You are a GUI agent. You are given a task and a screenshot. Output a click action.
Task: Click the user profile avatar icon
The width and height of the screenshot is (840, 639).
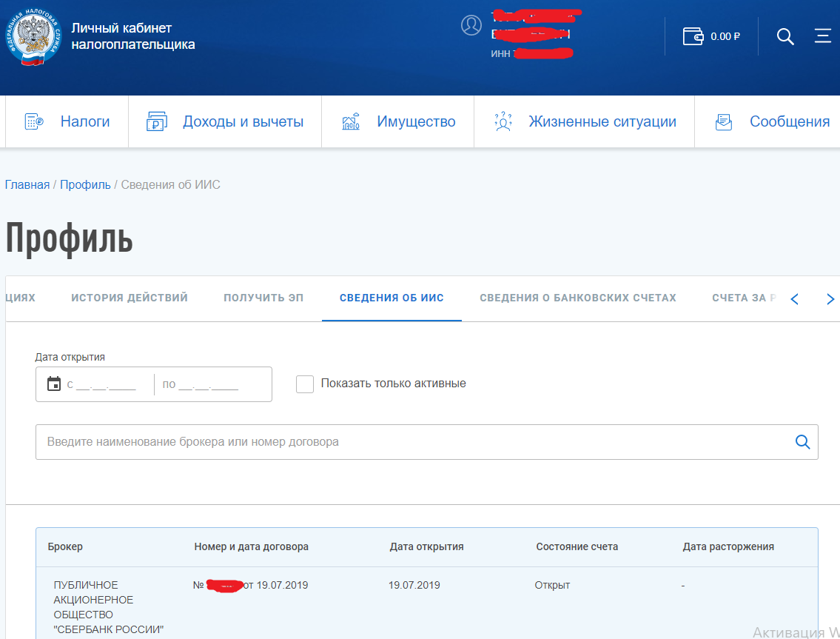coord(471,24)
